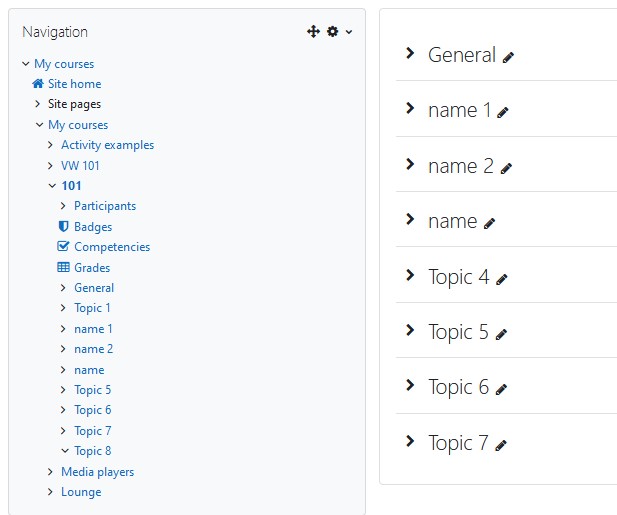Click the pencil icon beside Topic 7

[x=501, y=446]
